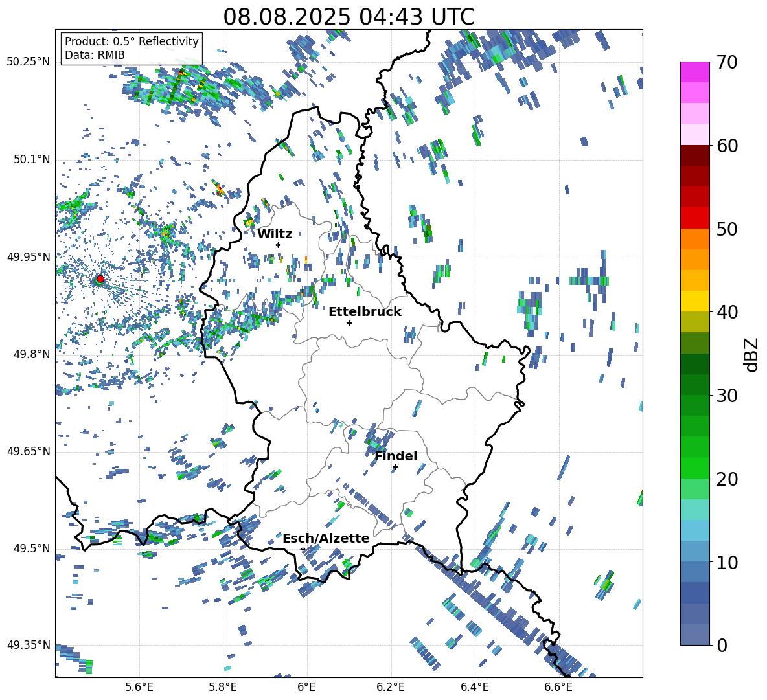This screenshot has width=767, height=700.
Task: Click the red radar site marker
Action: [x=100, y=278]
